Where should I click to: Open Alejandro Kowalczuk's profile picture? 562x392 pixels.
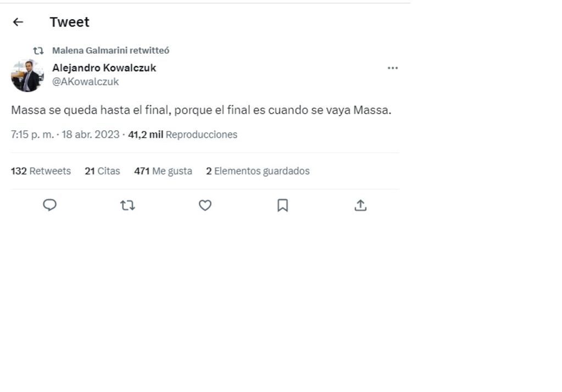tap(26, 75)
